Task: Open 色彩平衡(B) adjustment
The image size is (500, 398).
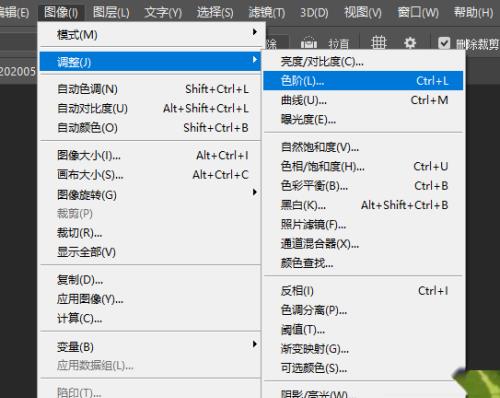Action: (x=363, y=186)
